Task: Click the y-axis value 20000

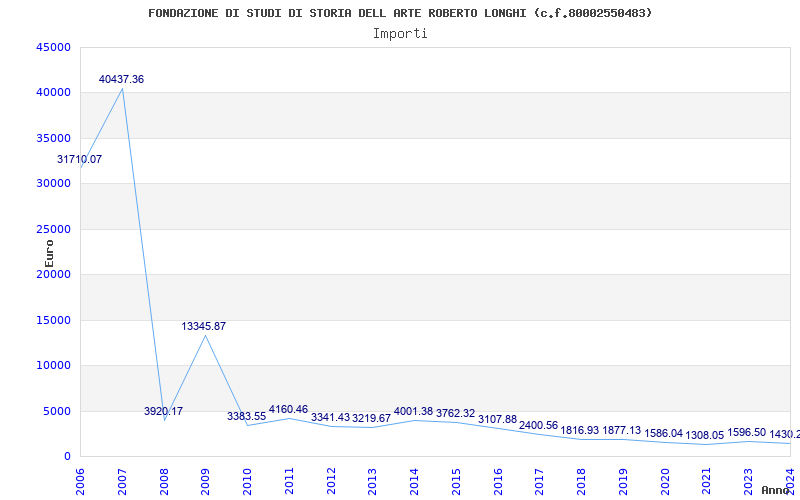Action: [x=54, y=274]
